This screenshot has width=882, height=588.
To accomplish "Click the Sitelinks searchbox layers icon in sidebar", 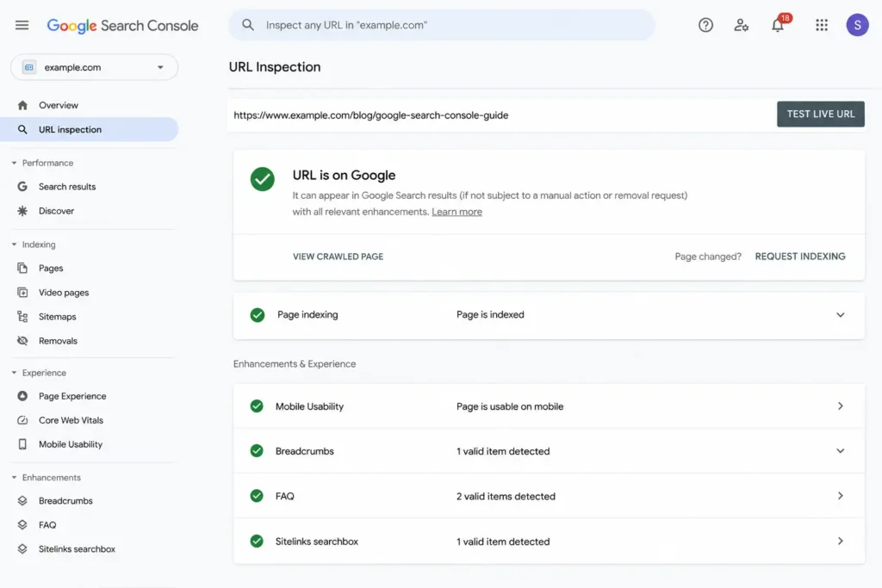I will 22,549.
